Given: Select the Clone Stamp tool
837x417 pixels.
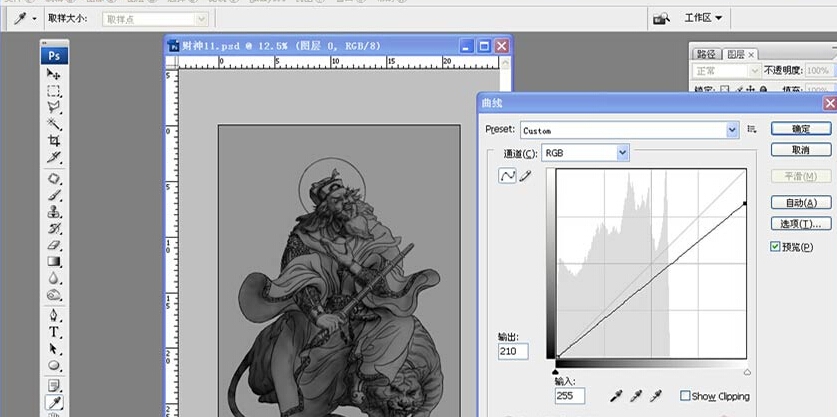Looking at the screenshot, I should [54, 211].
